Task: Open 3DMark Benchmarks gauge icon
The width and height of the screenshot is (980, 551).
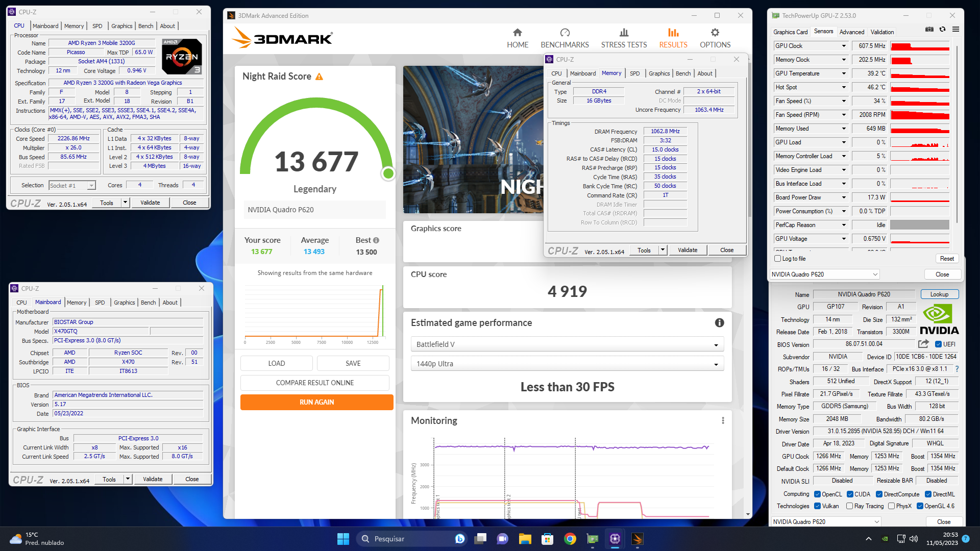Action: pos(565,33)
